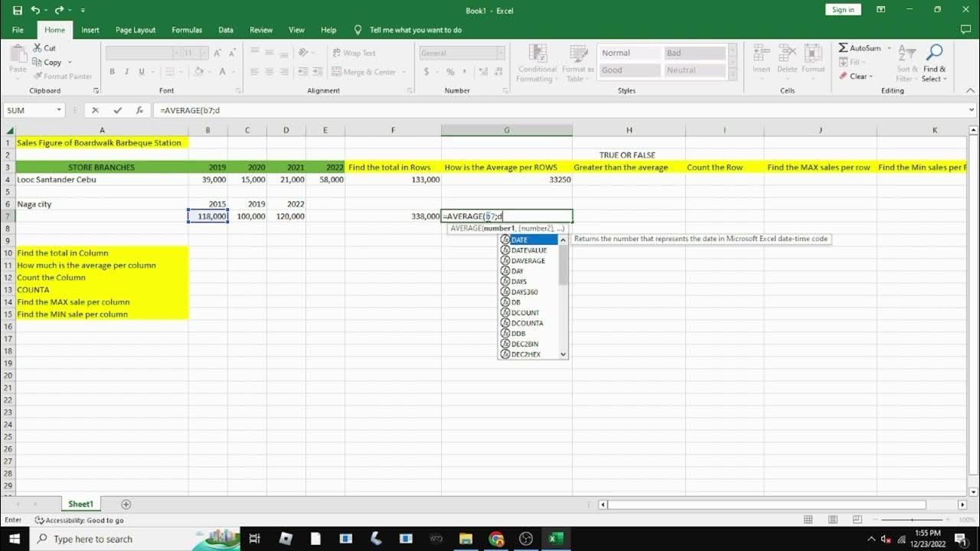The image size is (980, 551).
Task: Switch to the Review tab
Action: click(x=261, y=30)
